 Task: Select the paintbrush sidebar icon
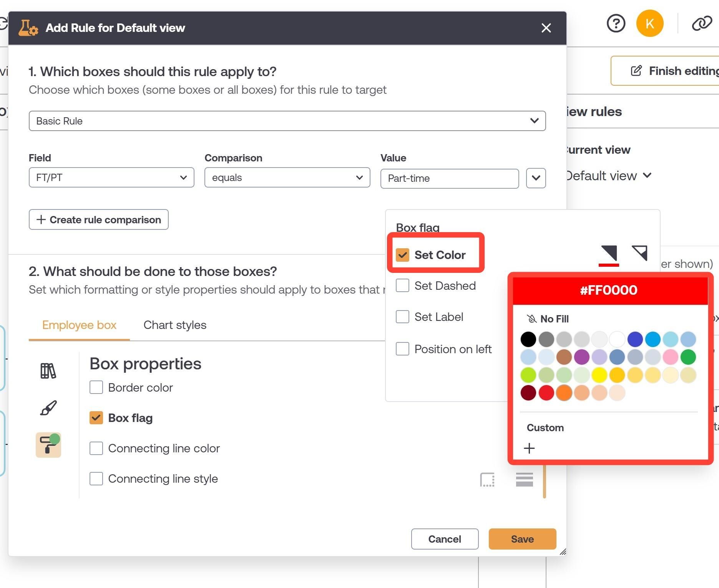[48, 408]
